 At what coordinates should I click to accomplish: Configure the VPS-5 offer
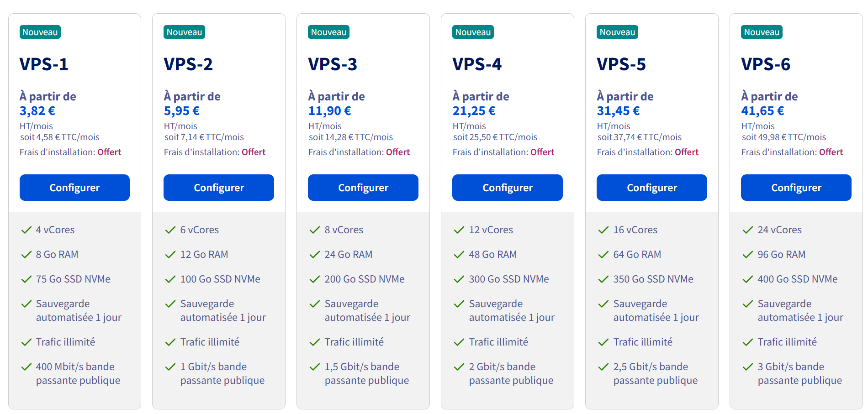pos(652,188)
